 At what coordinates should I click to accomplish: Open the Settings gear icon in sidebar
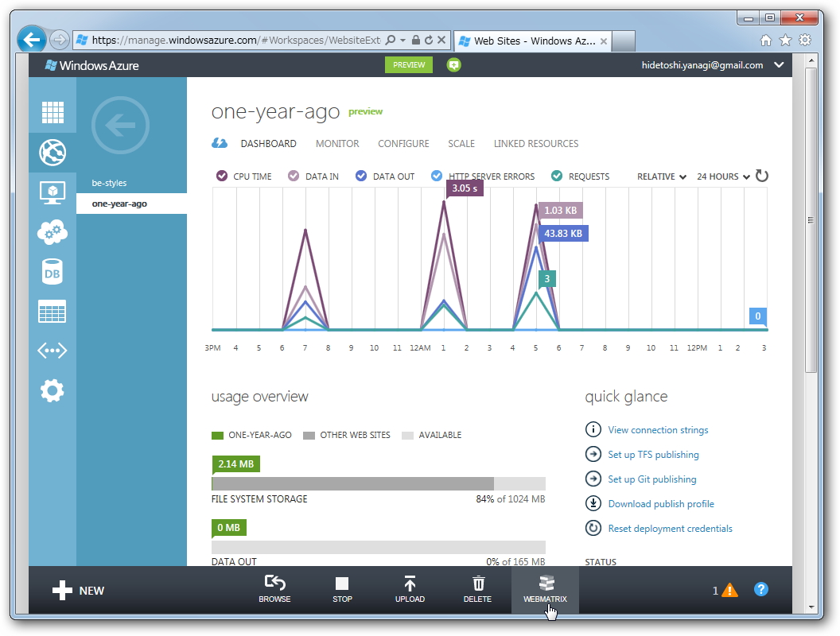tap(52, 390)
